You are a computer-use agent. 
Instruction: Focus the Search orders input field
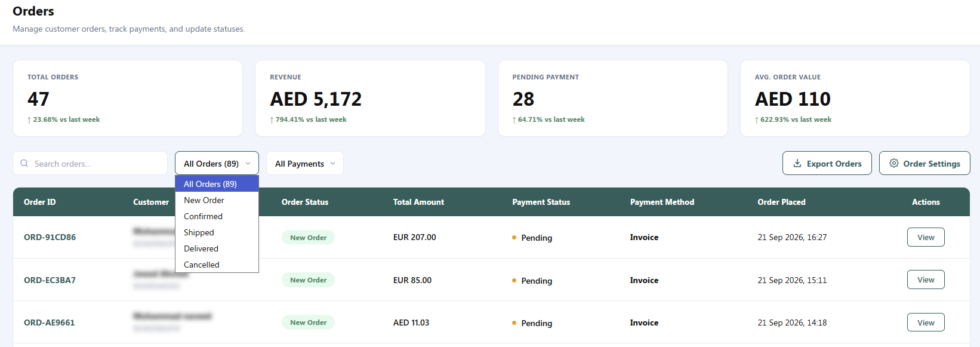click(90, 163)
